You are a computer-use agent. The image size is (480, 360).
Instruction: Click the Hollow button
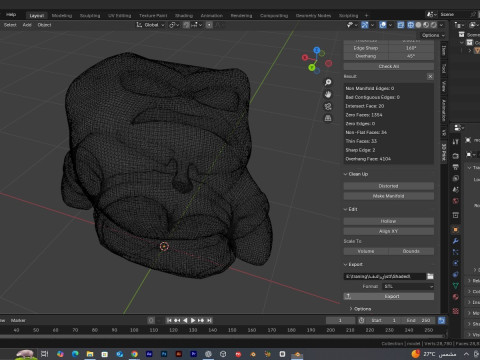389,221
